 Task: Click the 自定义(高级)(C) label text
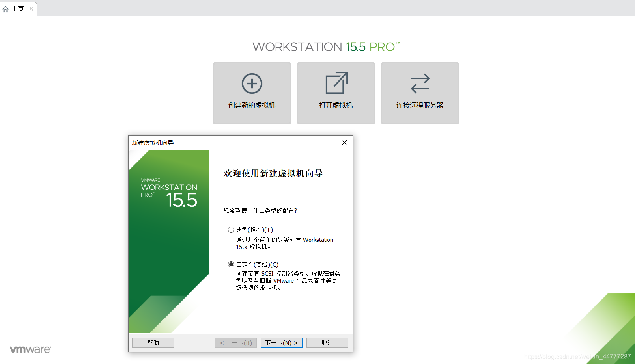(x=257, y=264)
